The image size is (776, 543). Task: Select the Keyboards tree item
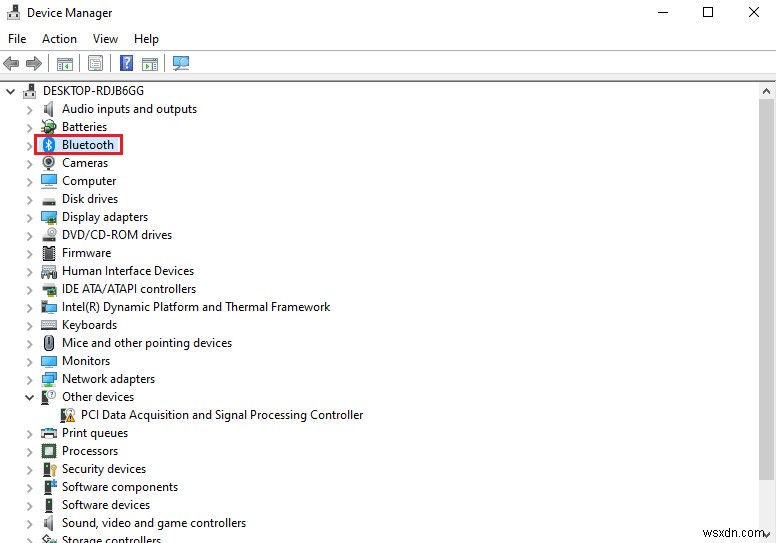89,325
